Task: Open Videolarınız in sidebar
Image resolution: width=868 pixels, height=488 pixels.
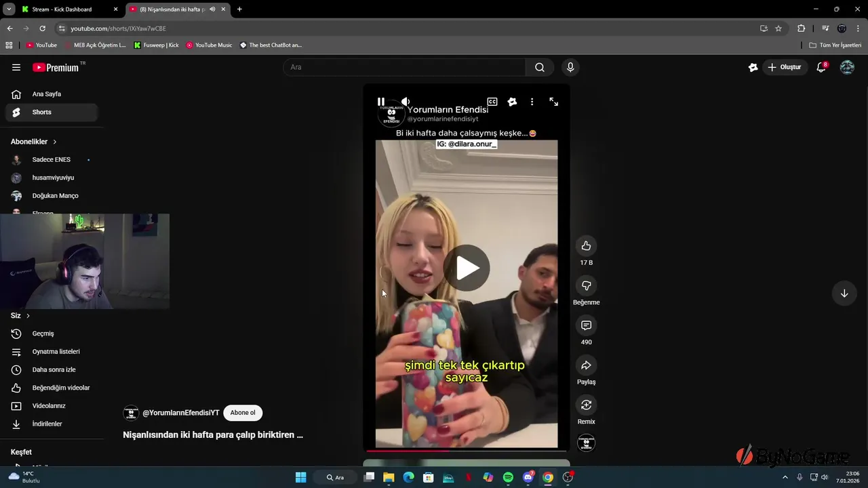Action: click(52, 406)
